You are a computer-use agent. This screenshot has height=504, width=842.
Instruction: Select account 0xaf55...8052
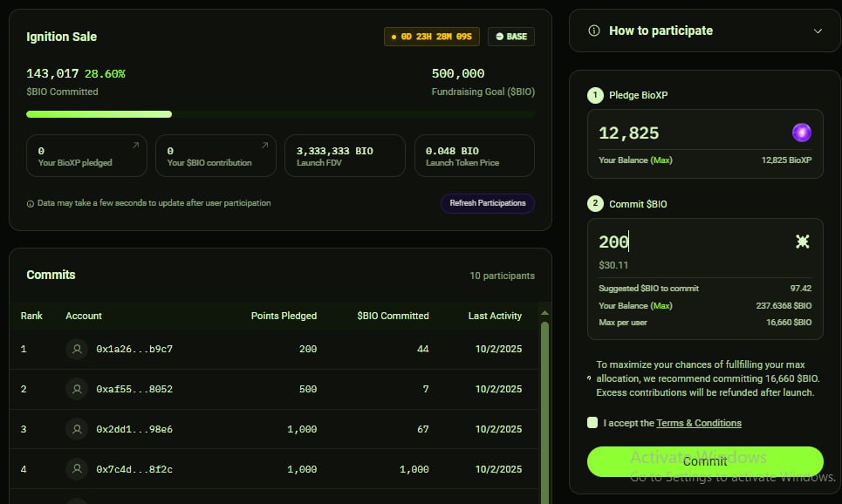[134, 389]
